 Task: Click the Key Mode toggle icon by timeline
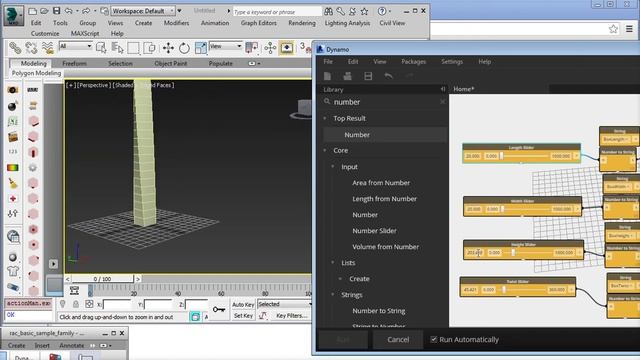click(74, 290)
